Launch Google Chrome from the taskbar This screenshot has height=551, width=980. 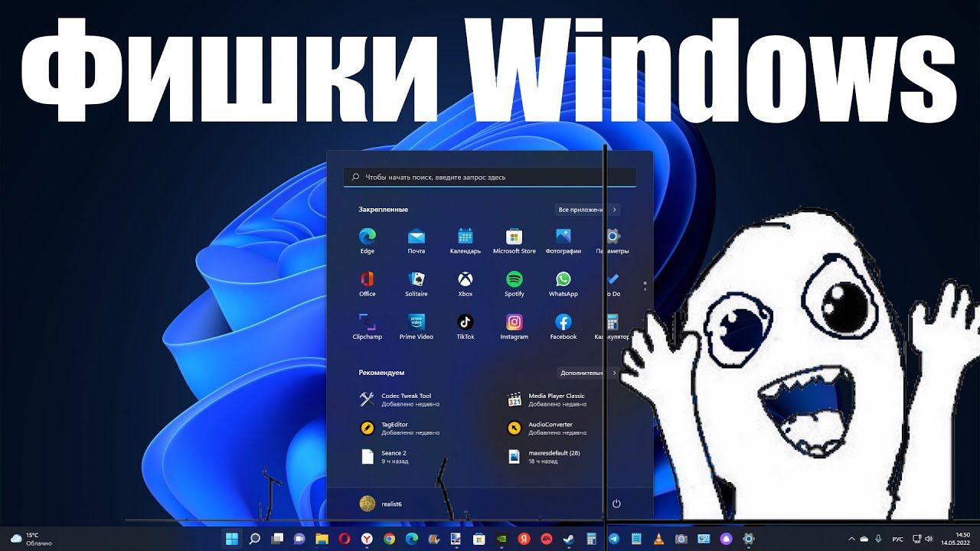(x=389, y=538)
